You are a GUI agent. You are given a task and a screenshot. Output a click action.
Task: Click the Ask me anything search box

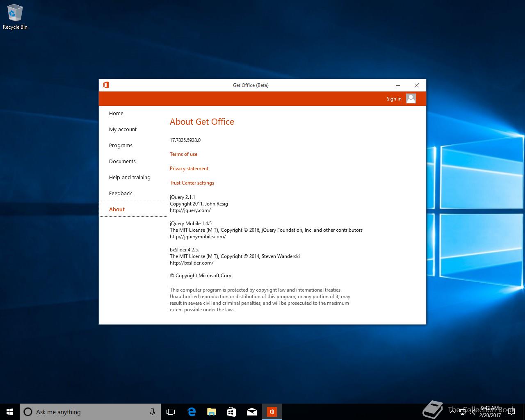pyautogui.click(x=90, y=412)
